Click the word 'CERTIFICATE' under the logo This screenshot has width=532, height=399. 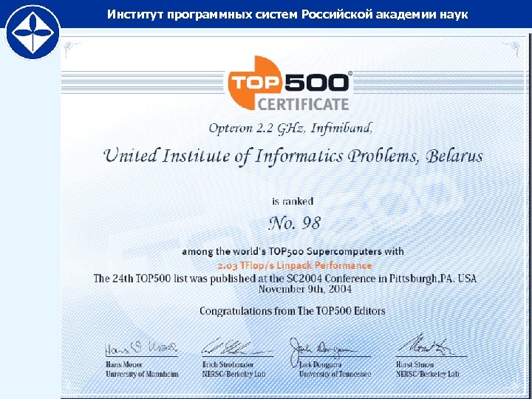click(x=303, y=104)
